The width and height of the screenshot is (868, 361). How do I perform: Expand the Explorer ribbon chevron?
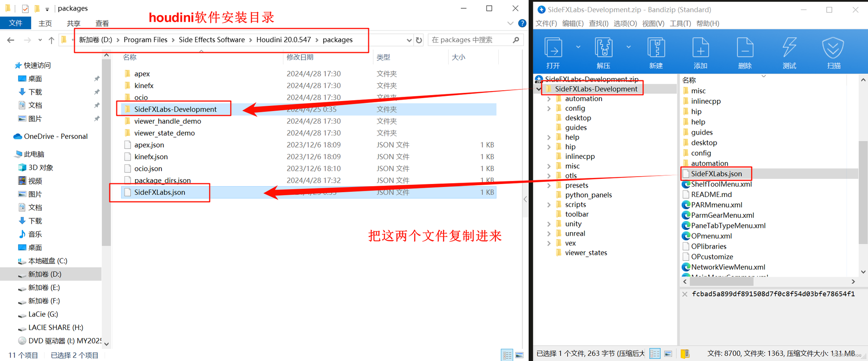pyautogui.click(x=510, y=23)
